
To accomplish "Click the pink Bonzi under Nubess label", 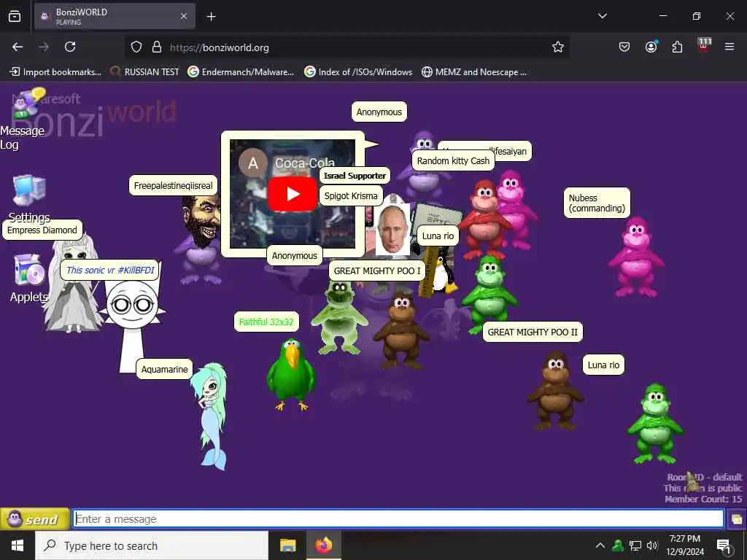I will pos(636,257).
